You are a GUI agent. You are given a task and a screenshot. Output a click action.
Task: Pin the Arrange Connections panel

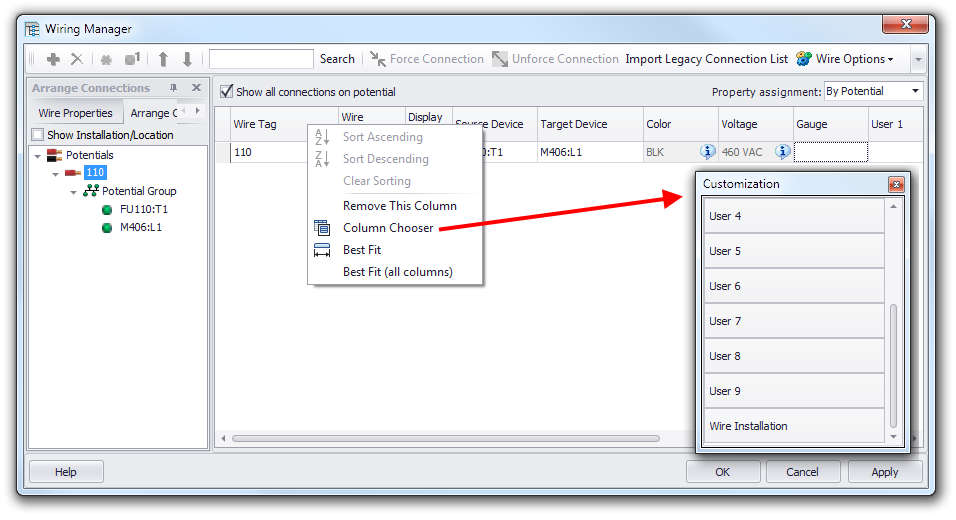(x=174, y=88)
